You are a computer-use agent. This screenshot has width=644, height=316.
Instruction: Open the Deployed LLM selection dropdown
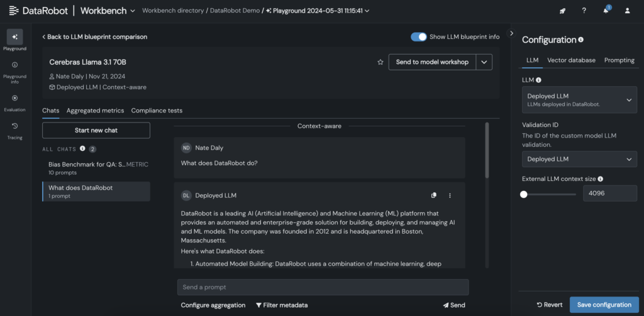(579, 100)
